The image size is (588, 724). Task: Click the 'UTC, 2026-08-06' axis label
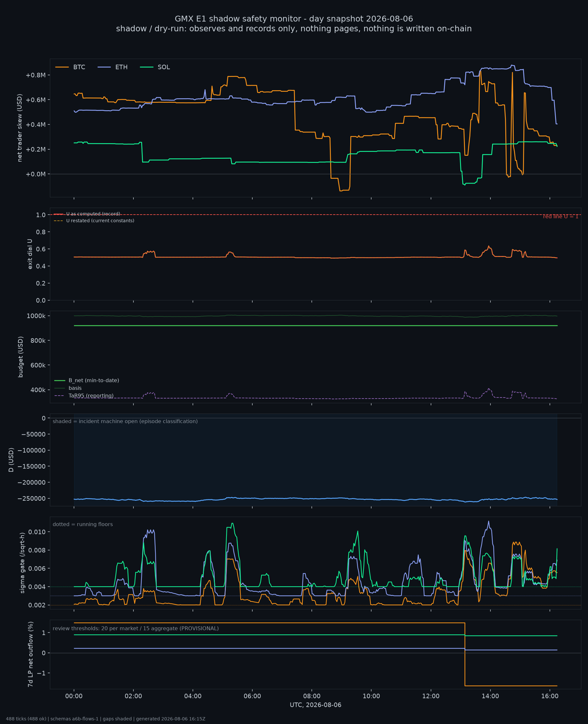(315, 705)
